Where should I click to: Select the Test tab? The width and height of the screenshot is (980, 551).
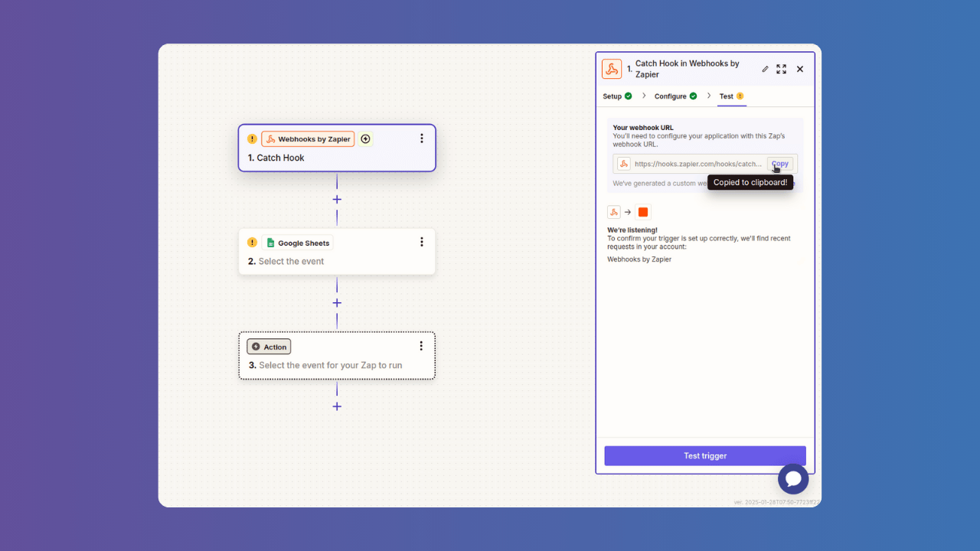coord(731,96)
